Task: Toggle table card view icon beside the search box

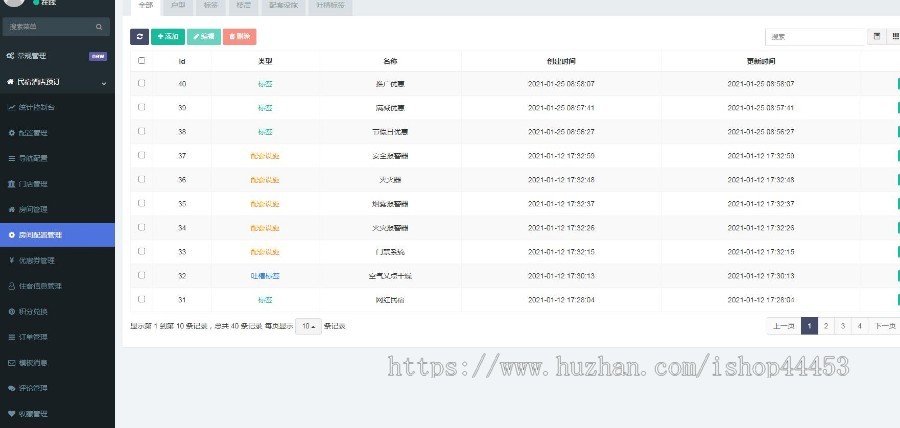Action: pos(876,37)
